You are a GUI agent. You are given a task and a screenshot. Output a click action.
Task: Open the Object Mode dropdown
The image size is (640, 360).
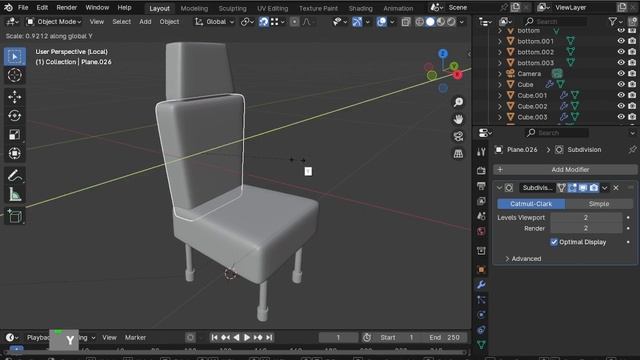(x=54, y=22)
